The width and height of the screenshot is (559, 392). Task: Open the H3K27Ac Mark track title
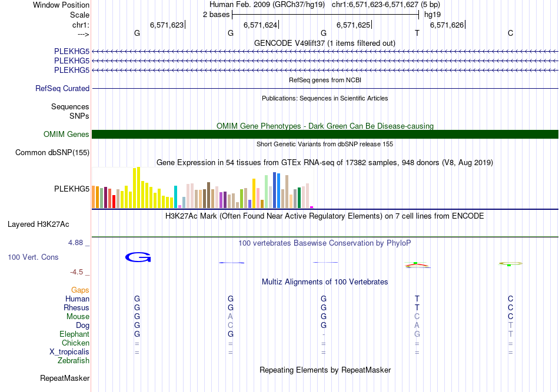(325, 216)
